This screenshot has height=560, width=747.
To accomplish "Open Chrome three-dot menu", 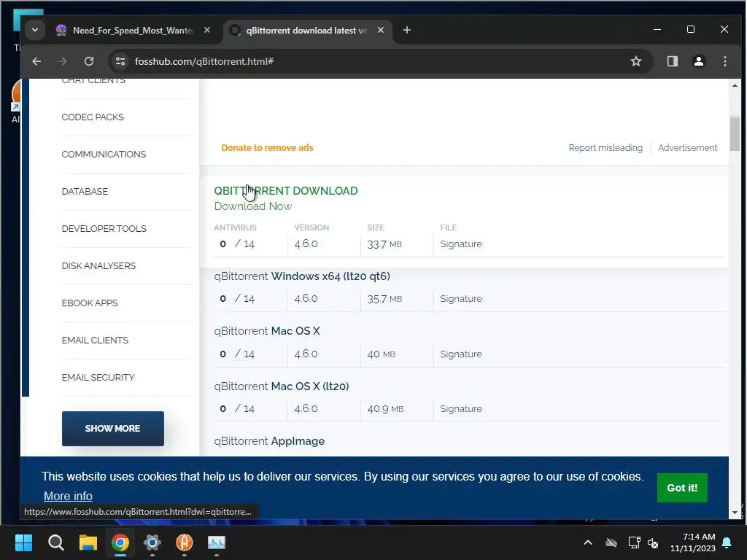I will point(724,61).
